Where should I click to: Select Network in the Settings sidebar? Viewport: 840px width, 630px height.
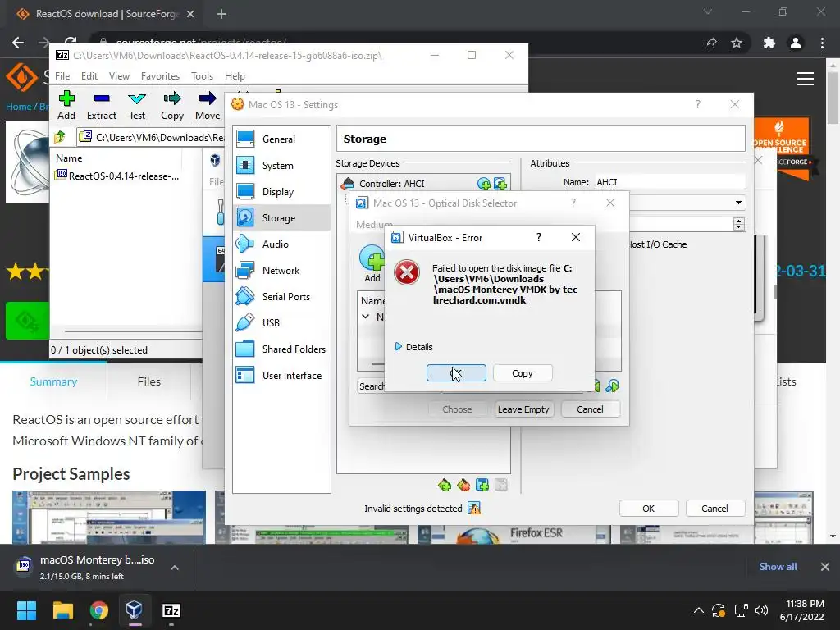point(282,270)
